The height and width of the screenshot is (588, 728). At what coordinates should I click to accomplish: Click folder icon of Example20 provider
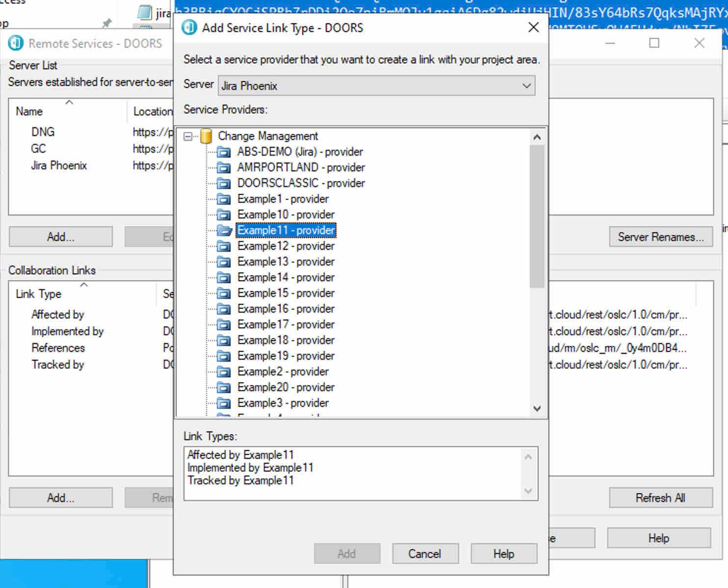224,388
